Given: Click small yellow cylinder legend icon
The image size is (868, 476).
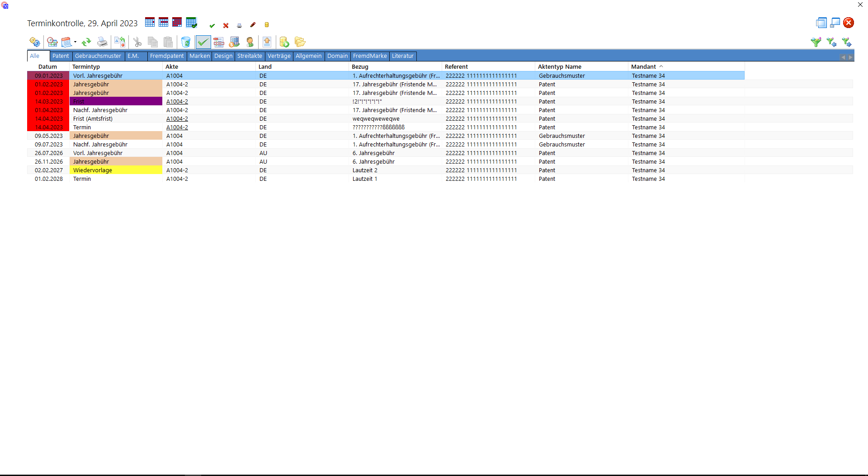Looking at the screenshot, I should [267, 25].
